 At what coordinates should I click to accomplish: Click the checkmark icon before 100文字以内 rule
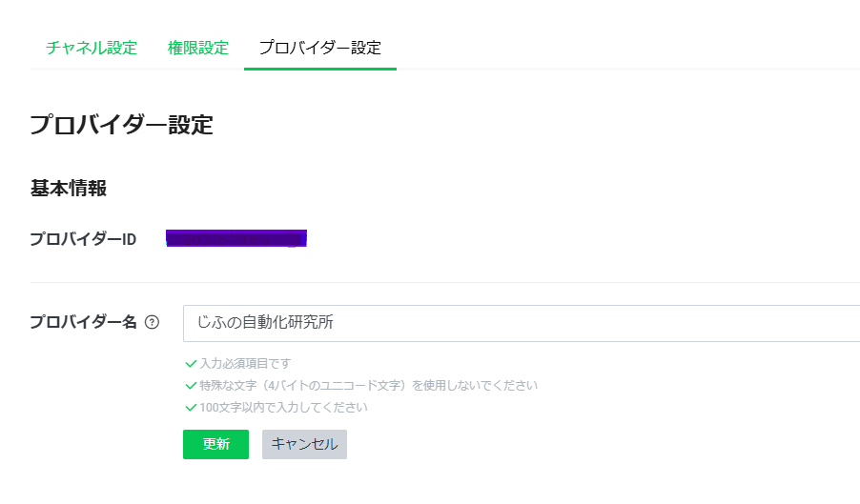click(x=191, y=408)
